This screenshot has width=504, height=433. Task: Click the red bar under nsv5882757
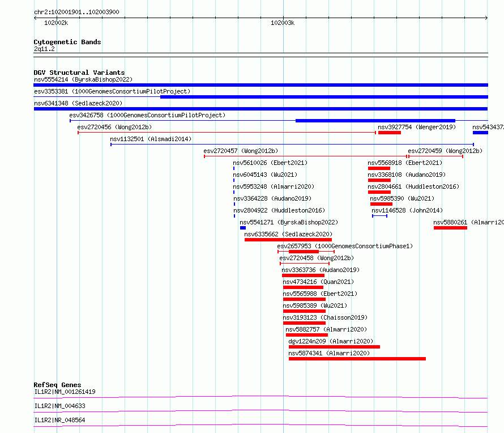click(306, 335)
